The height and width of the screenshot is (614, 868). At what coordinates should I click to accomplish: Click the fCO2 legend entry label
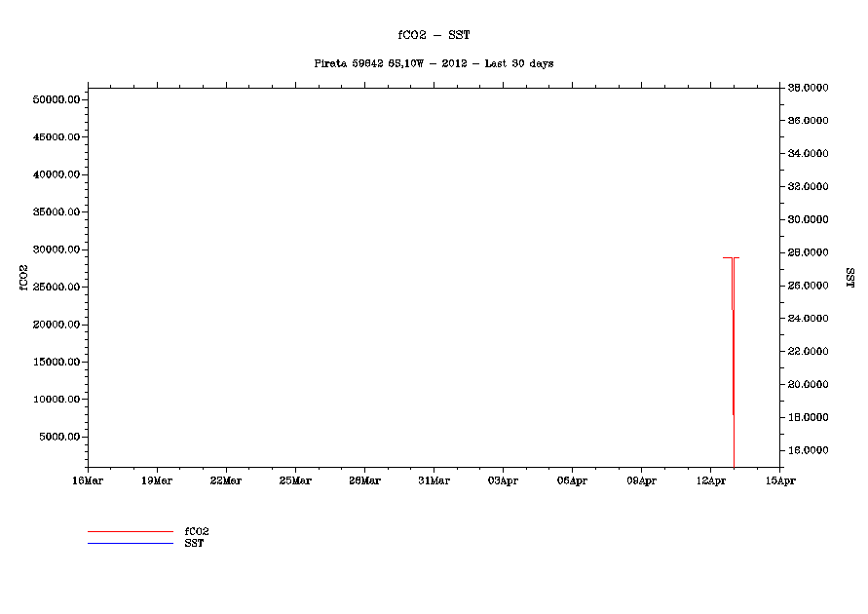coord(197,531)
